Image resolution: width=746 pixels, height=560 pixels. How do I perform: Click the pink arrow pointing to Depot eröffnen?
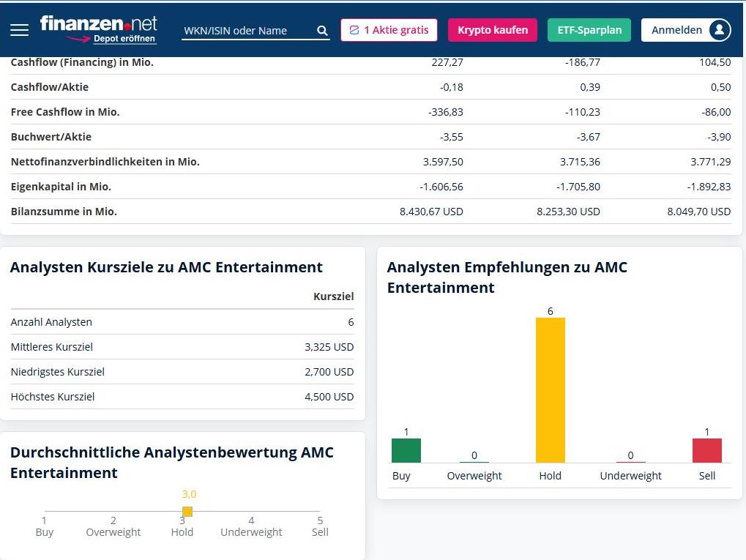[x=78, y=38]
